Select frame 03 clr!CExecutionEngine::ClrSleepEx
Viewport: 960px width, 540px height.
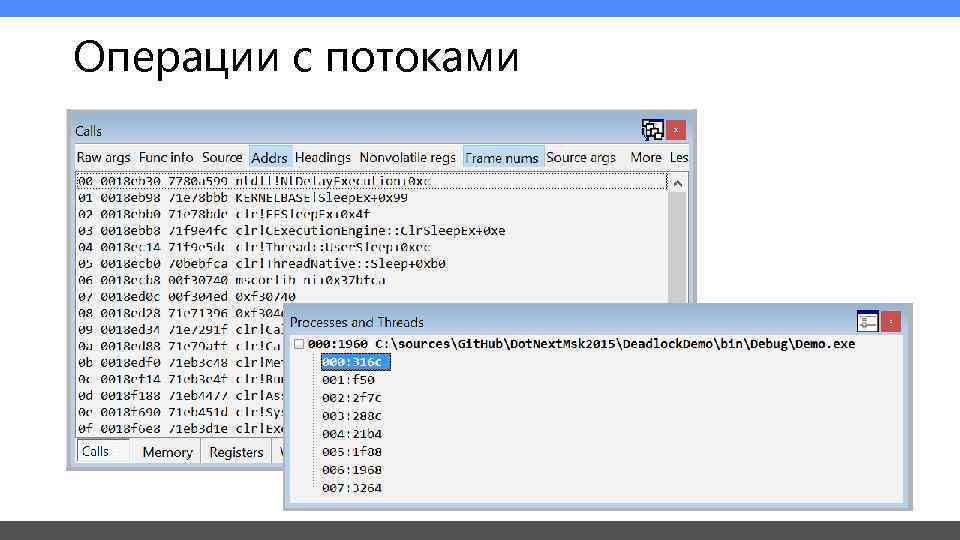(291, 231)
